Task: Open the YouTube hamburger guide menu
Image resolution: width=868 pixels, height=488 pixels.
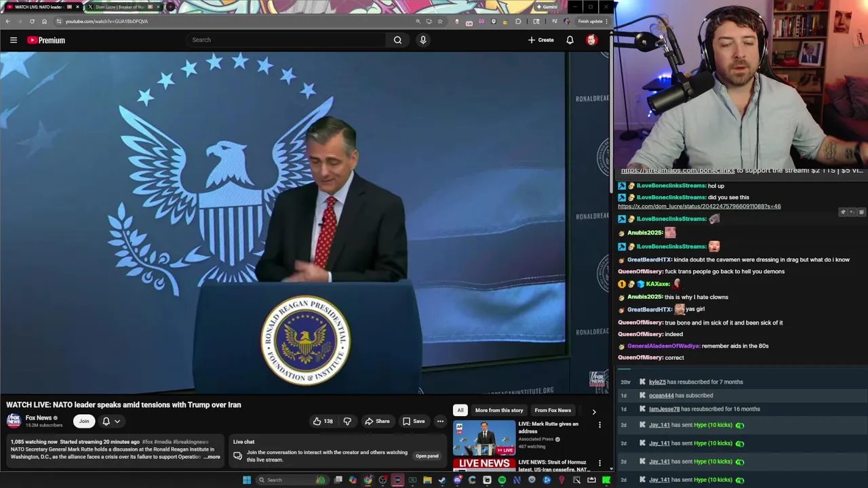Action: pos(14,40)
